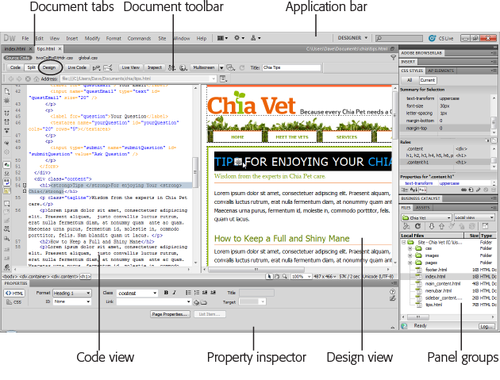The image size is (500, 380).
Task: Switch to the AP Elements panel tab
Action: 441,71
